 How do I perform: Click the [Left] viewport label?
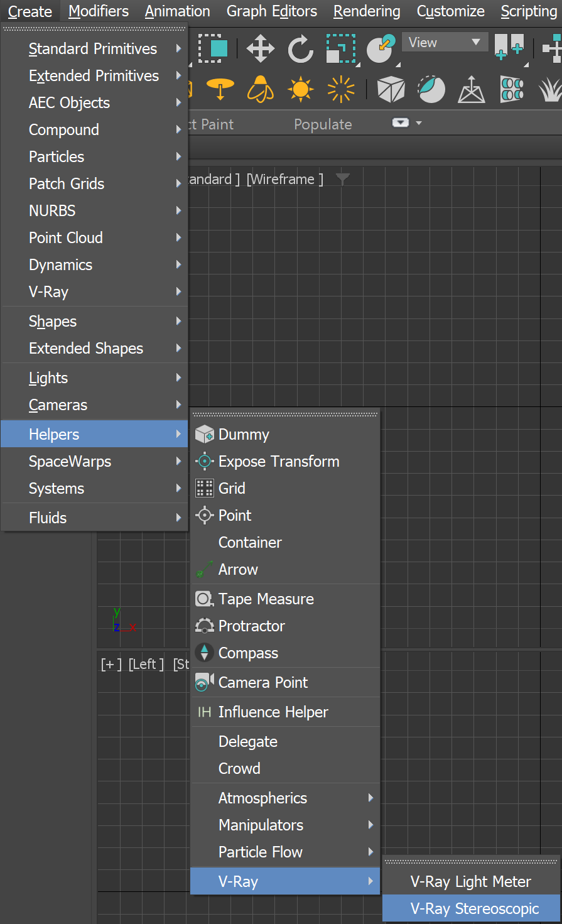146,664
